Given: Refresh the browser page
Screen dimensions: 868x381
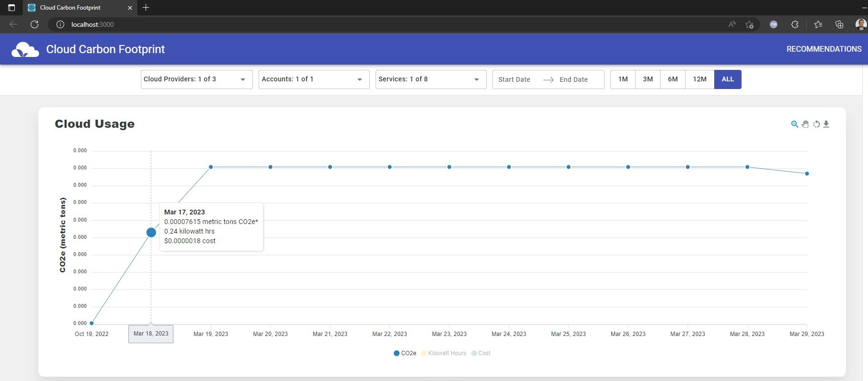Looking at the screenshot, I should point(34,24).
